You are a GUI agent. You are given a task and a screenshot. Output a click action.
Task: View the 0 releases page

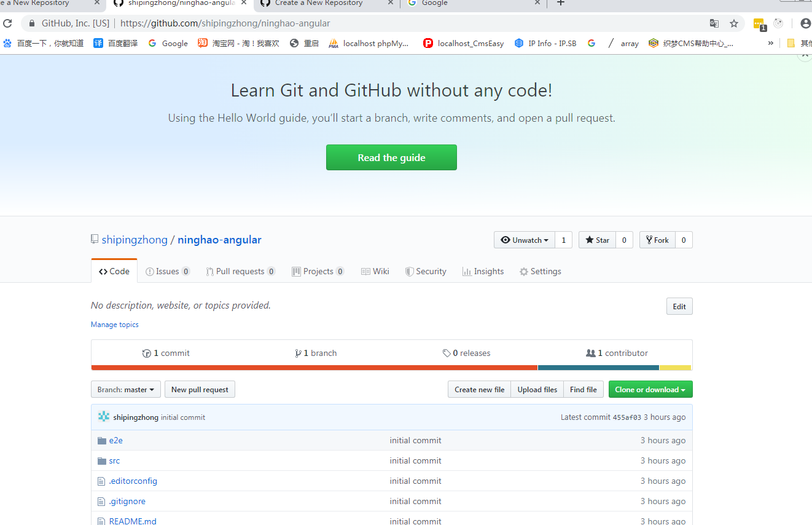466,353
